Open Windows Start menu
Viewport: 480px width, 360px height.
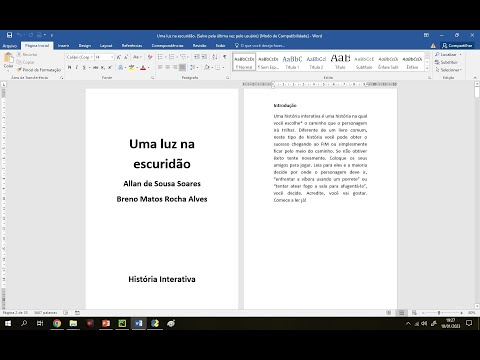point(8,323)
